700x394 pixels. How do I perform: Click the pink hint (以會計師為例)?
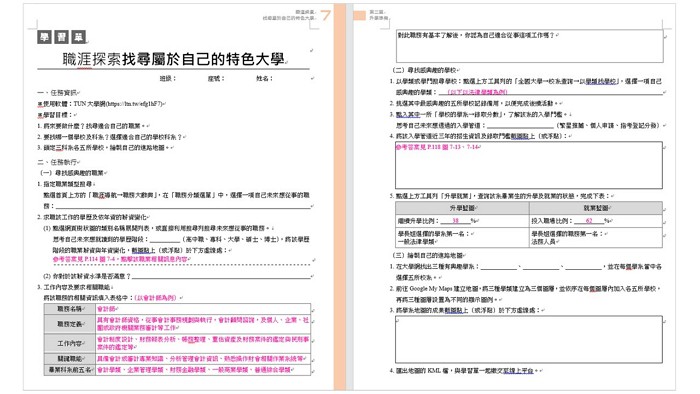(x=156, y=298)
